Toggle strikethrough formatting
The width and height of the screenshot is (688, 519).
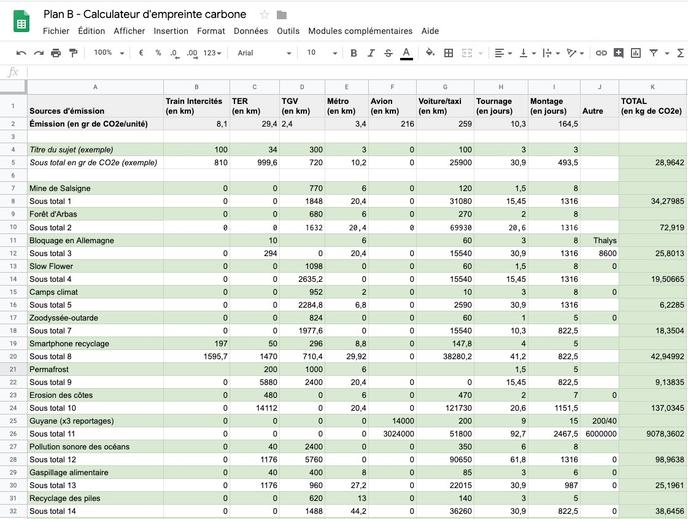pos(388,53)
